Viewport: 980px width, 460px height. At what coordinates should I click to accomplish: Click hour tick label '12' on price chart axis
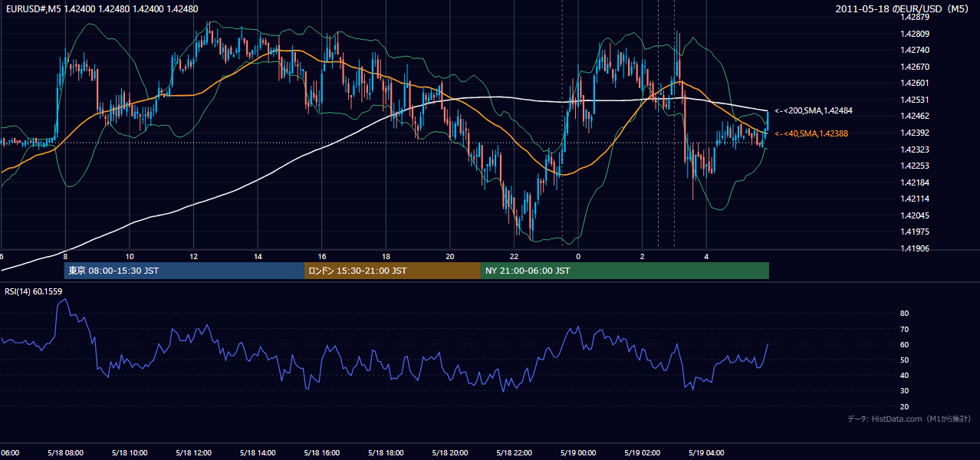click(194, 257)
